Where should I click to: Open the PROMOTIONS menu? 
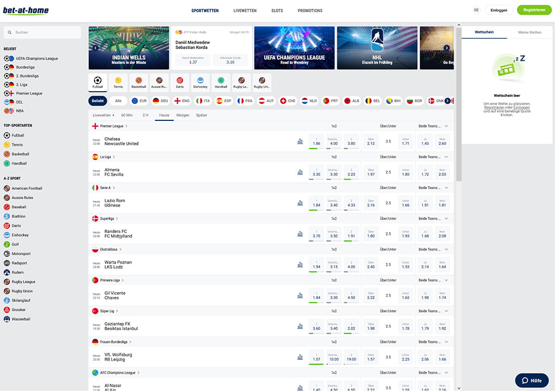click(x=310, y=11)
